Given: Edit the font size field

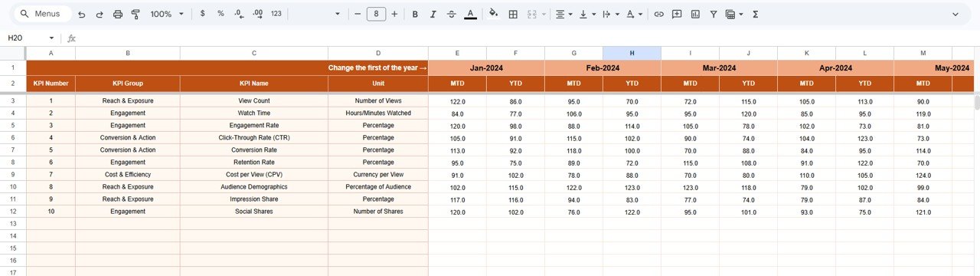Looking at the screenshot, I should pos(376,14).
